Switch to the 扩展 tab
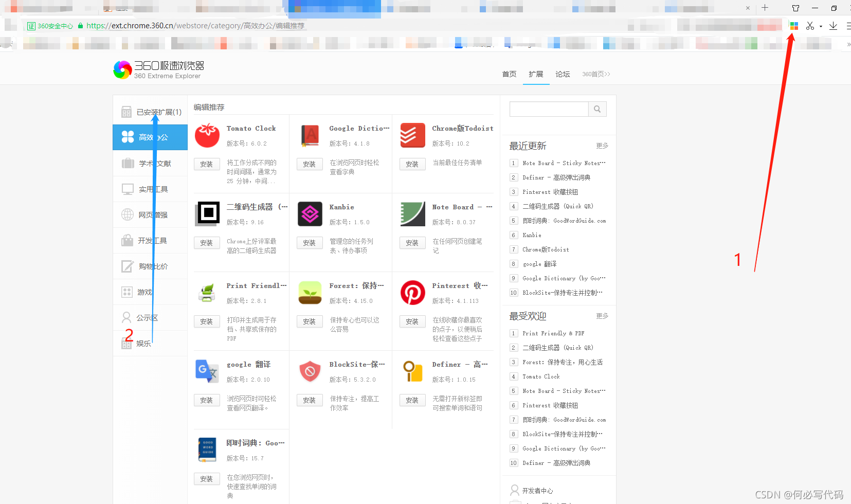The image size is (851, 504). 536,74
